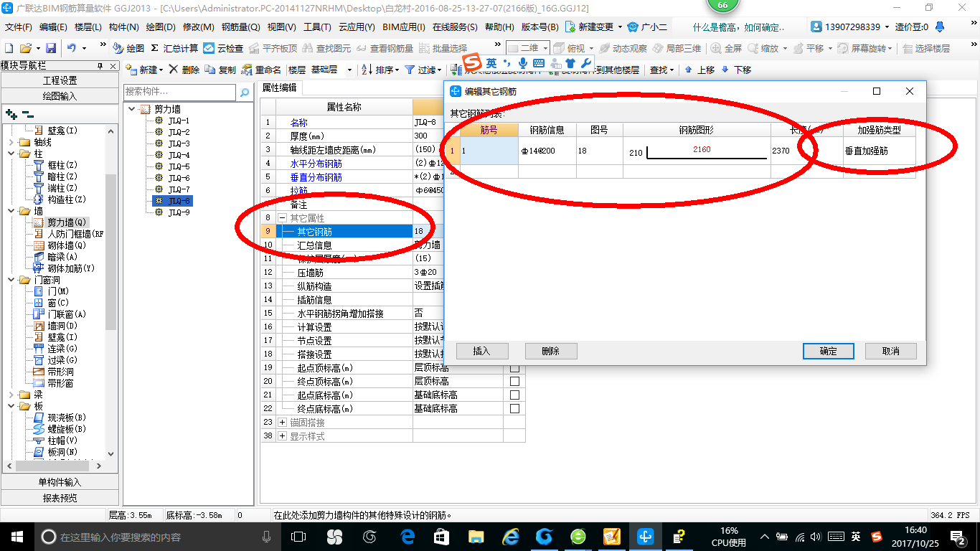Tick checkbox in 起点底标高 row
The image size is (980, 551).
tap(514, 395)
